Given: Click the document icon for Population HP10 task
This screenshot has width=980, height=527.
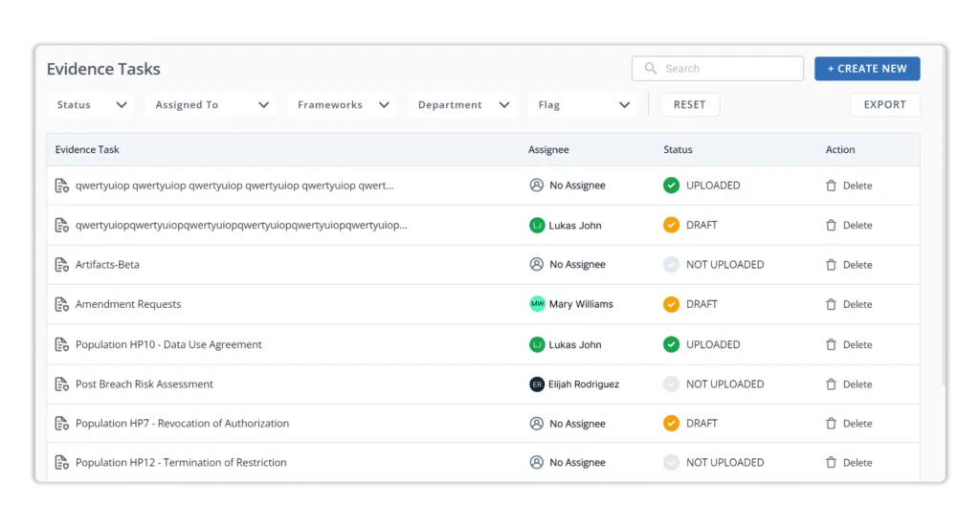Looking at the screenshot, I should [x=62, y=344].
